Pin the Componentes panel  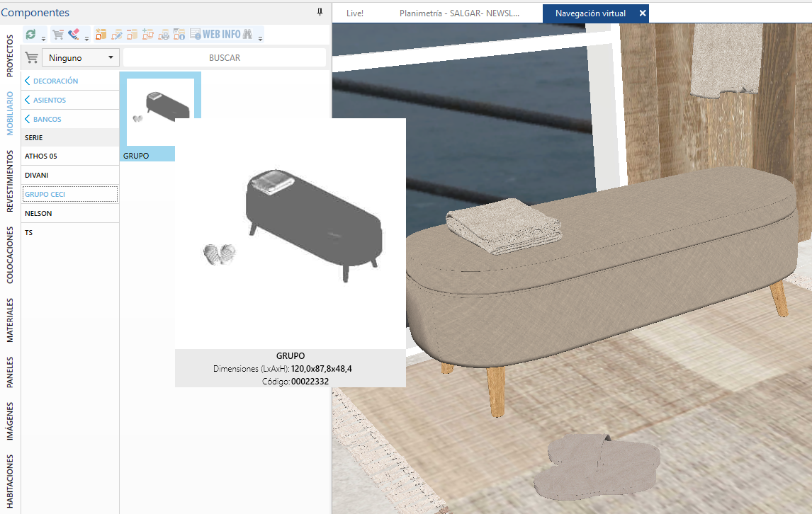pyautogui.click(x=320, y=12)
